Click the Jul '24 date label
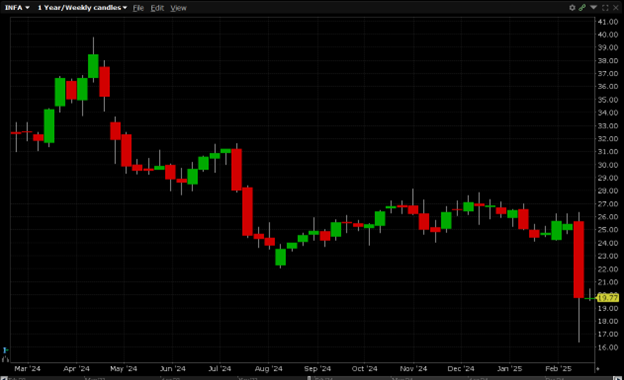The image size is (624, 380). pos(220,368)
